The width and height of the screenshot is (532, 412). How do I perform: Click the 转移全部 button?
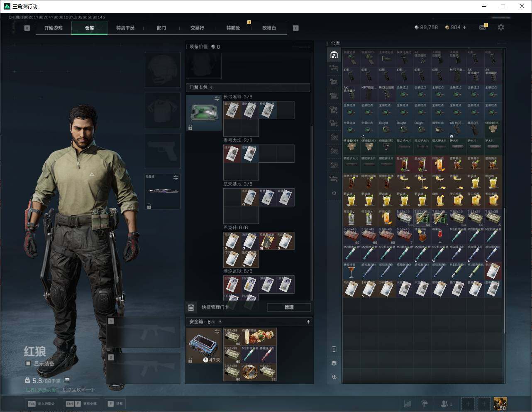click(81, 404)
